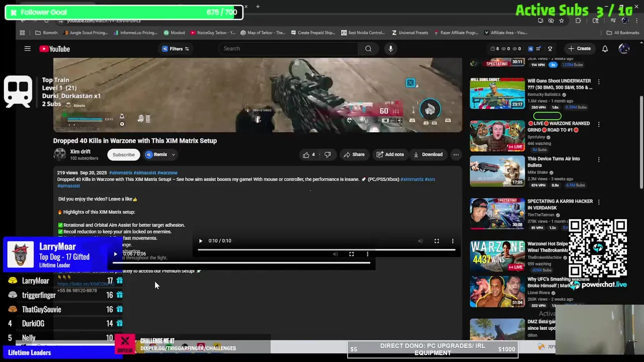Click the YouTube search input field

288,49
